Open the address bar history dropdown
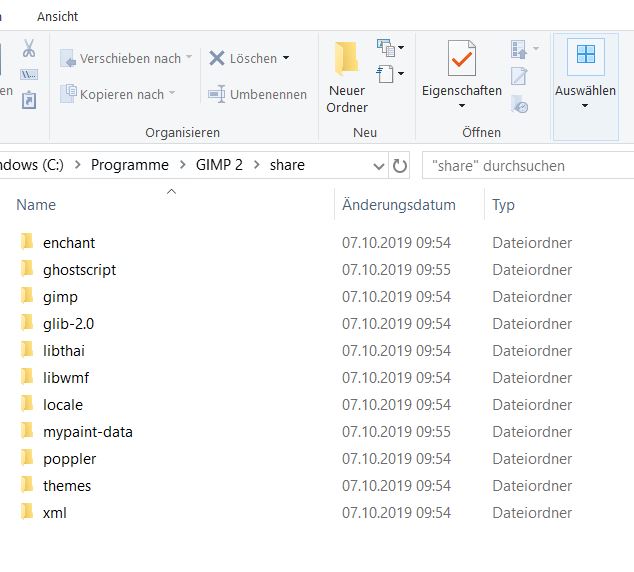 pos(379,166)
